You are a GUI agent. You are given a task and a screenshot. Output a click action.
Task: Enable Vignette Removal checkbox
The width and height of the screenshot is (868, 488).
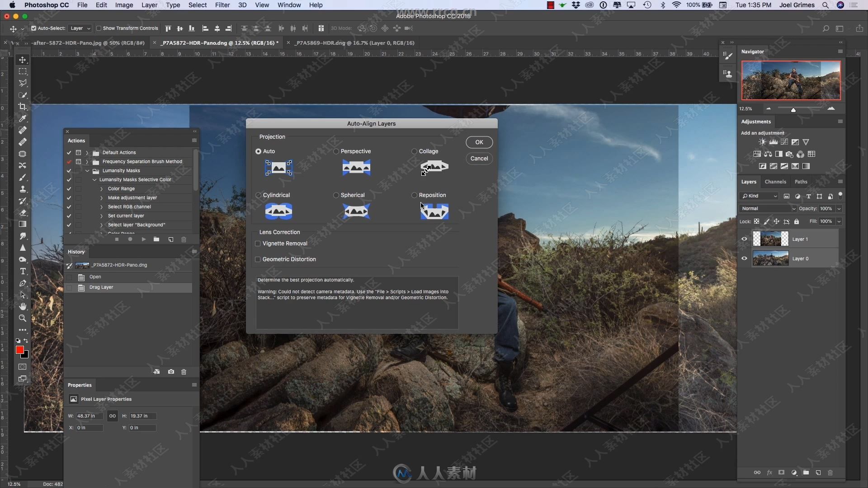258,243
